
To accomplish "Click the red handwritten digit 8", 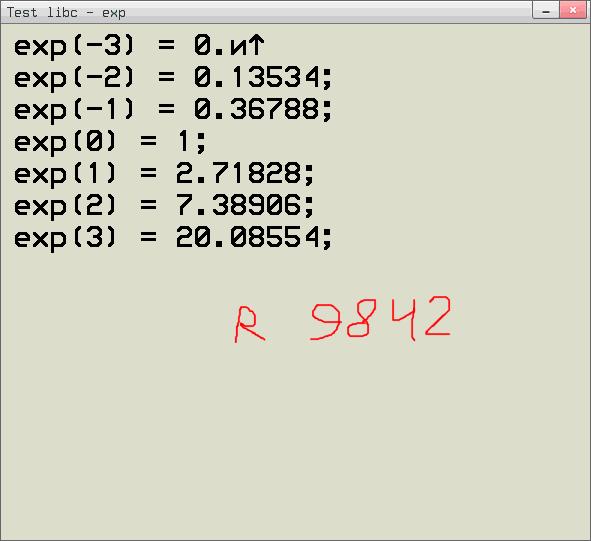I will (x=361, y=318).
